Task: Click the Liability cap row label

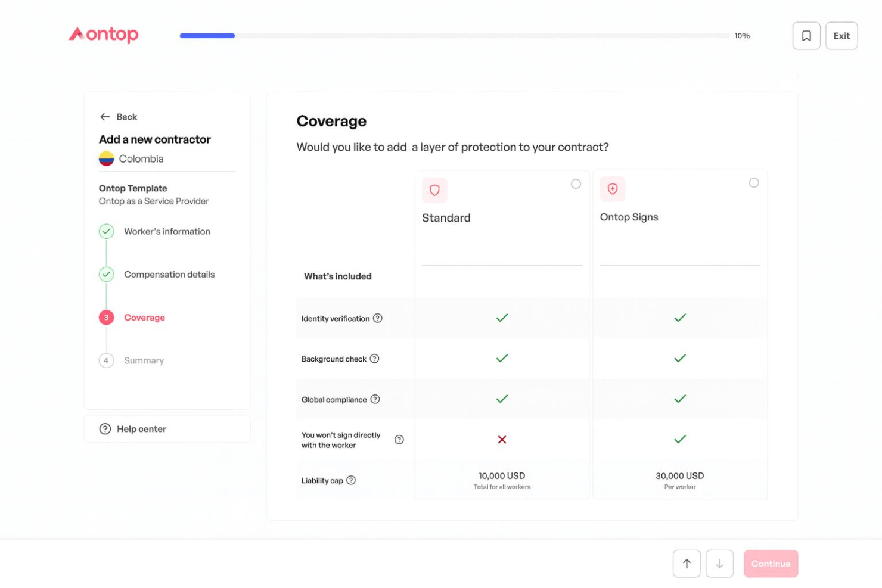Action: coord(322,481)
